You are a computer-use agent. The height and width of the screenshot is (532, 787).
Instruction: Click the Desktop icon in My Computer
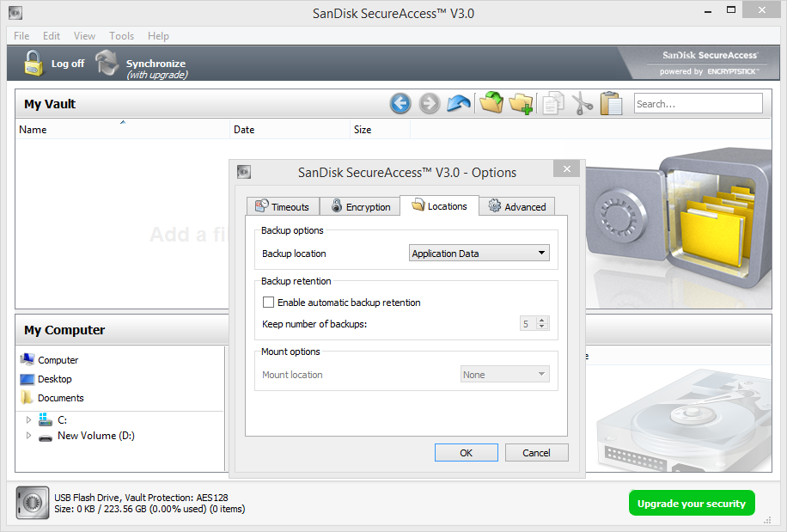[x=27, y=379]
